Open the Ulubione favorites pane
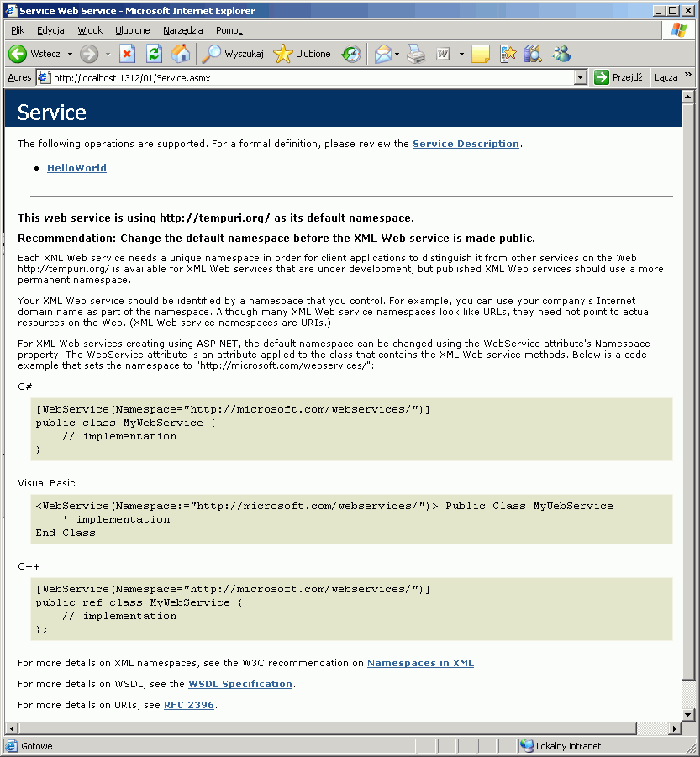 (303, 54)
